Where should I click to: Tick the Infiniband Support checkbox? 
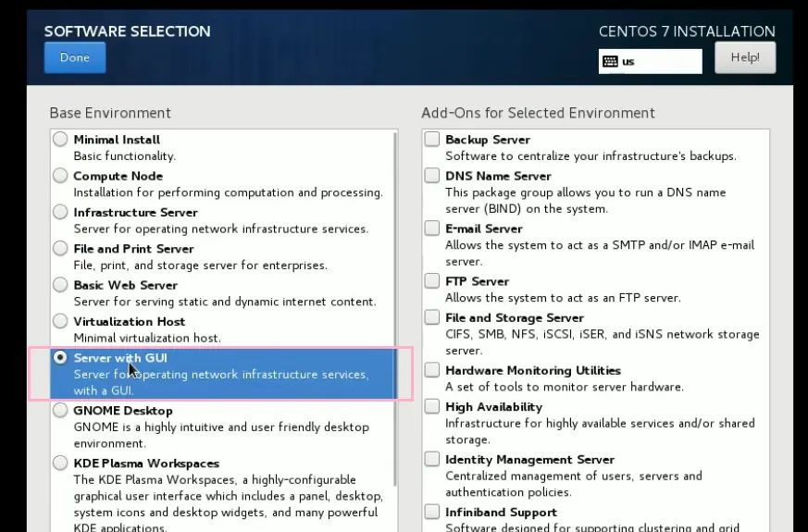coord(432,512)
